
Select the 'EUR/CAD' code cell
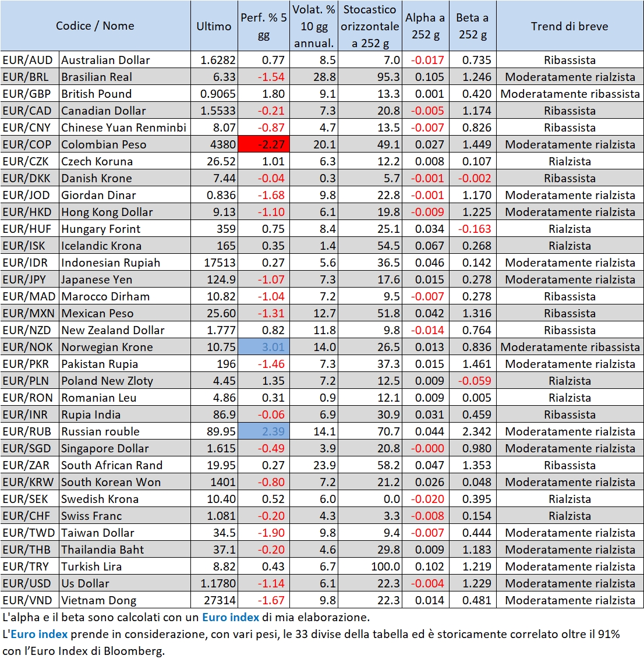pos(30,111)
